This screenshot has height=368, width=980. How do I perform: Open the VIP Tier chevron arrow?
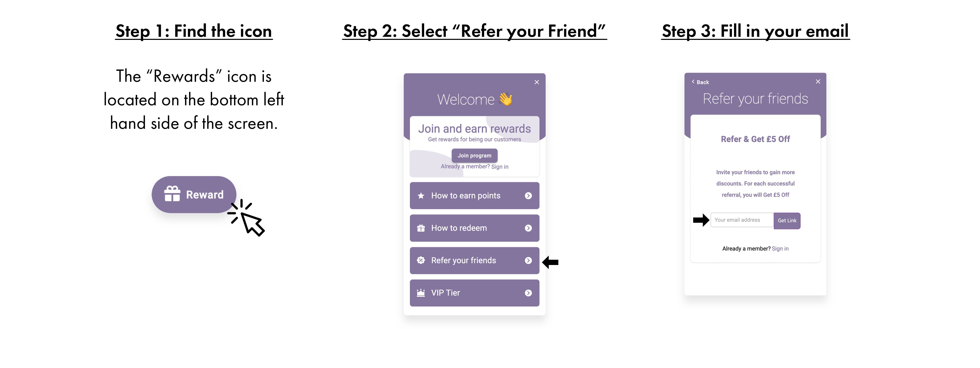click(x=528, y=293)
